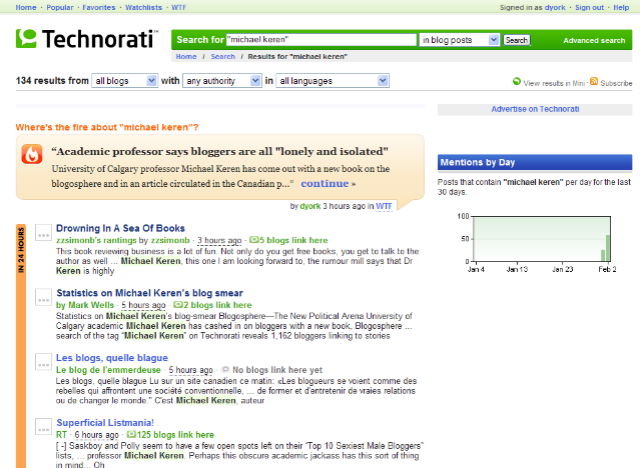This screenshot has height=468, width=640.
Task: Expand the 'all blogs' filter dropdown
Action: tap(124, 80)
